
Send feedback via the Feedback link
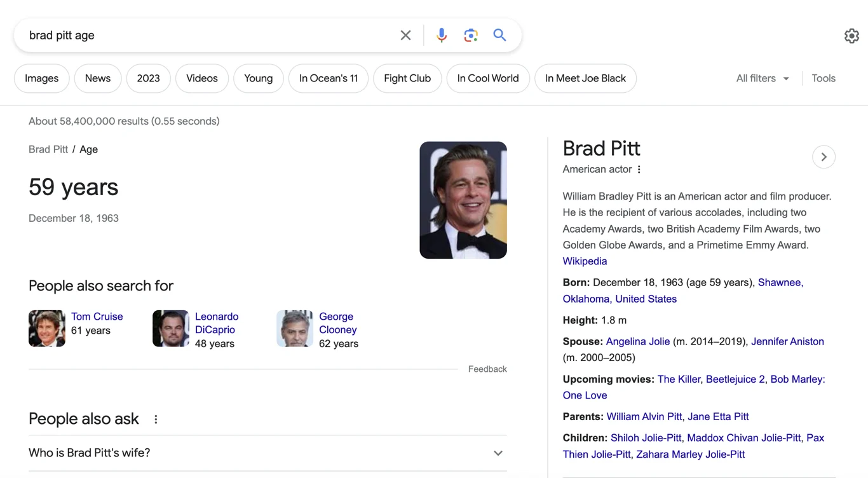pyautogui.click(x=487, y=369)
